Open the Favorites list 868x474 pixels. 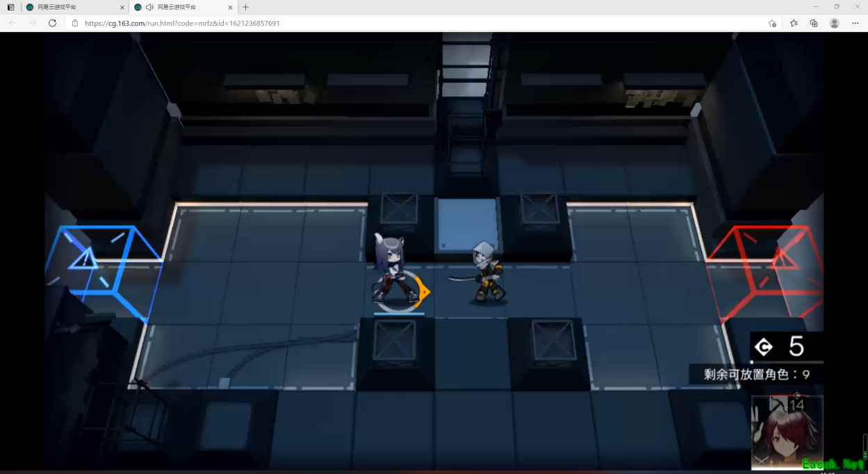pos(794,23)
